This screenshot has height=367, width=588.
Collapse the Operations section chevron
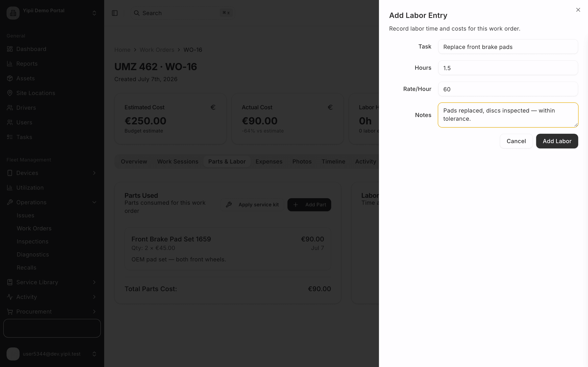pos(94,202)
